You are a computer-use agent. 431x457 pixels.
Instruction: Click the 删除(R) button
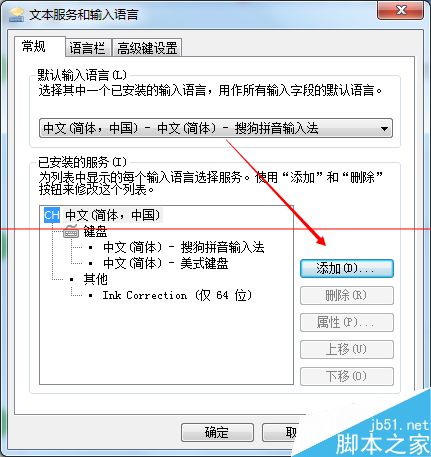click(347, 295)
